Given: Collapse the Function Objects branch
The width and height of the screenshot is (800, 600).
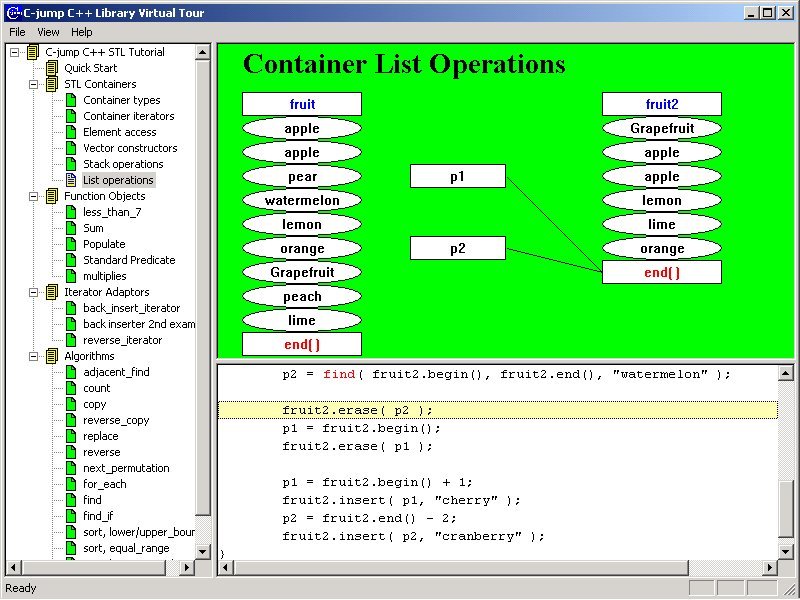Looking at the screenshot, I should click(33, 196).
